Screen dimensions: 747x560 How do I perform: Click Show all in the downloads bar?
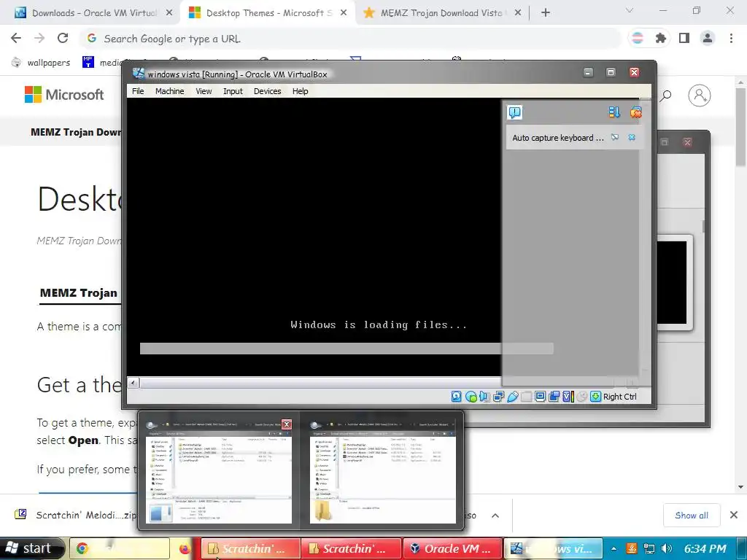pyautogui.click(x=692, y=516)
